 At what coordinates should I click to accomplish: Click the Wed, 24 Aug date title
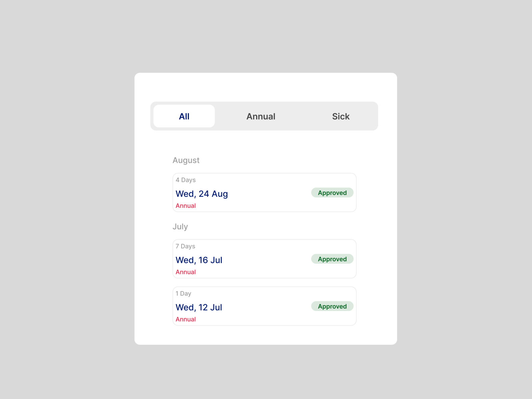tap(201, 194)
